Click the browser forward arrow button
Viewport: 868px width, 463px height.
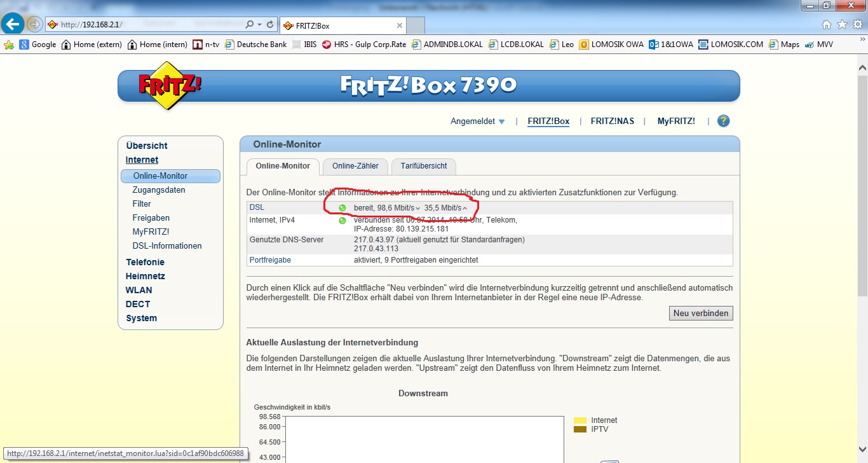tap(34, 25)
